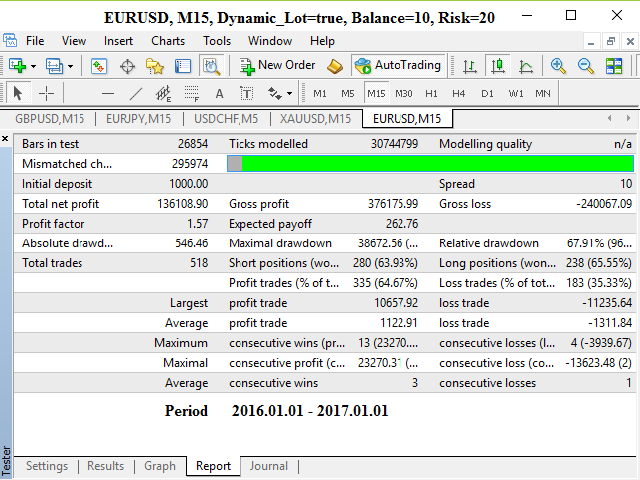Switch to GBPUSD,M15 chart tab
The width and height of the screenshot is (640, 480).
coord(50,119)
